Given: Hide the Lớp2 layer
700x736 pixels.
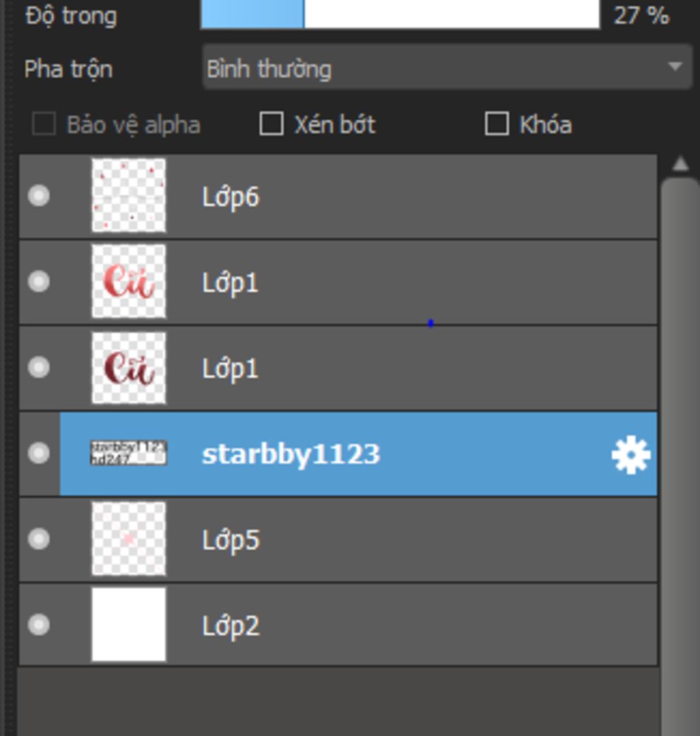Looking at the screenshot, I should point(38,625).
